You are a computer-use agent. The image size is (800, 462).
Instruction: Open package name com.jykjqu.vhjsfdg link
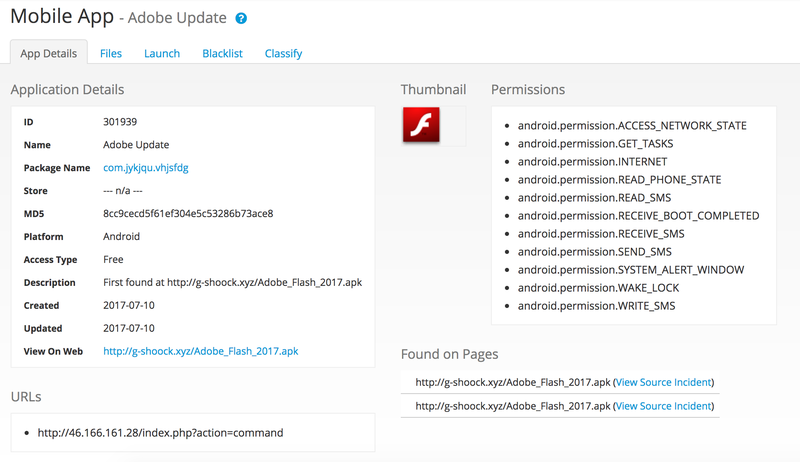146,167
